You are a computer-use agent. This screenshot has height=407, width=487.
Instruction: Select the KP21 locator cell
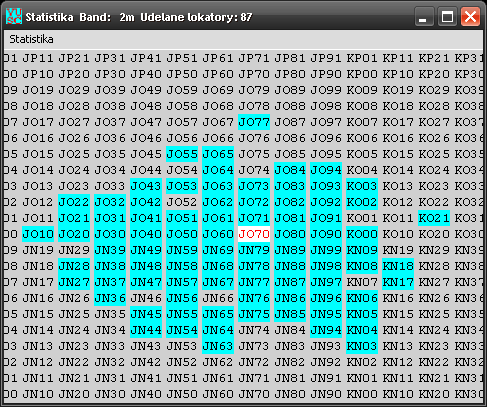(x=434, y=58)
